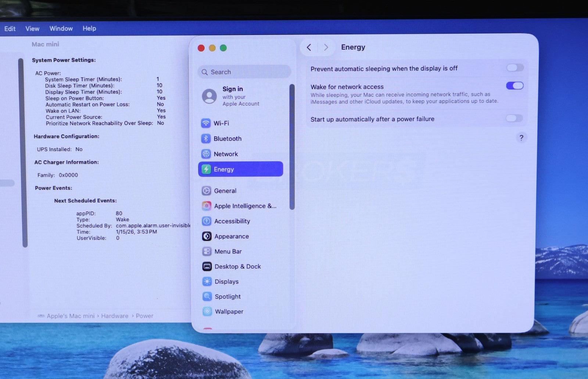
Task: Go forward using the right chevron
Action: (x=326, y=47)
